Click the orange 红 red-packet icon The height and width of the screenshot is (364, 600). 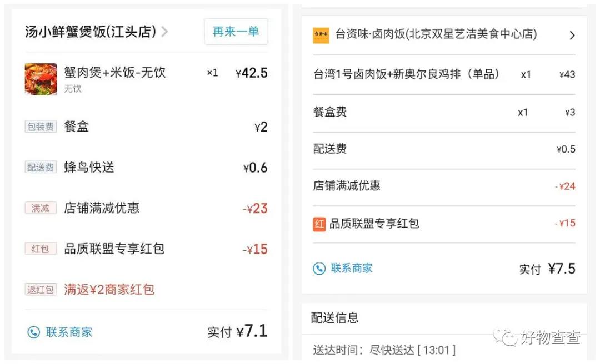(319, 224)
